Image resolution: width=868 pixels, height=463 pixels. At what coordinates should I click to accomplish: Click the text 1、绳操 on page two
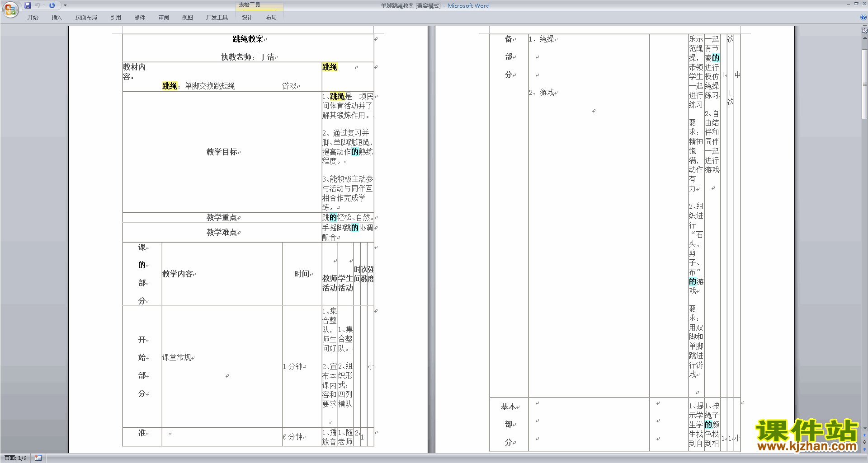tap(542, 39)
